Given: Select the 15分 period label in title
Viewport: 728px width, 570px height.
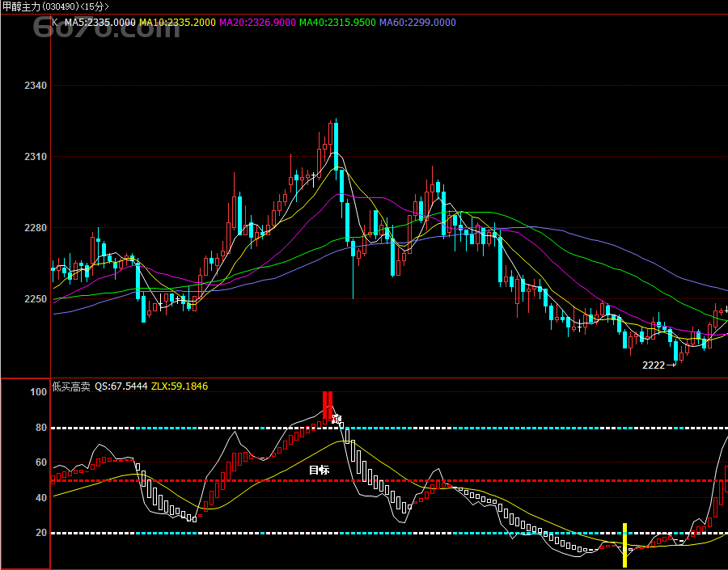Looking at the screenshot, I should (x=95, y=6).
